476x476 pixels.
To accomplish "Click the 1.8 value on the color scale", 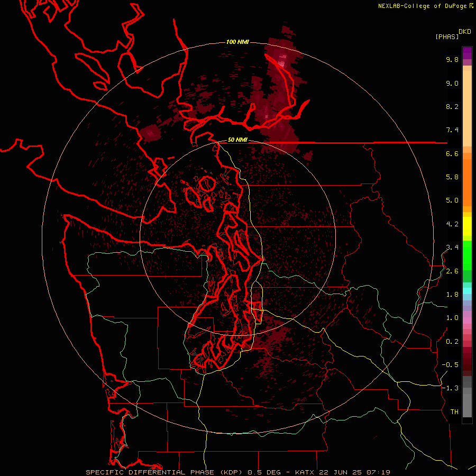I will (452, 295).
